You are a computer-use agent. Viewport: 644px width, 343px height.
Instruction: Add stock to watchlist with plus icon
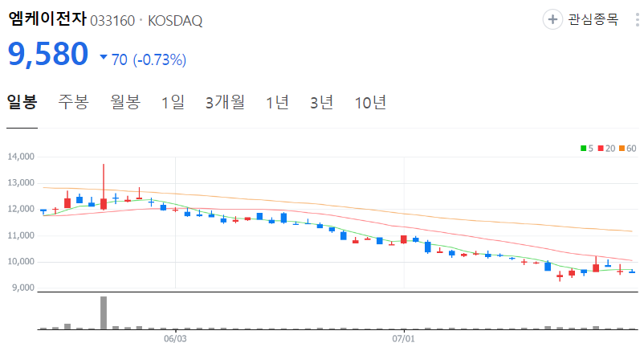tap(552, 19)
